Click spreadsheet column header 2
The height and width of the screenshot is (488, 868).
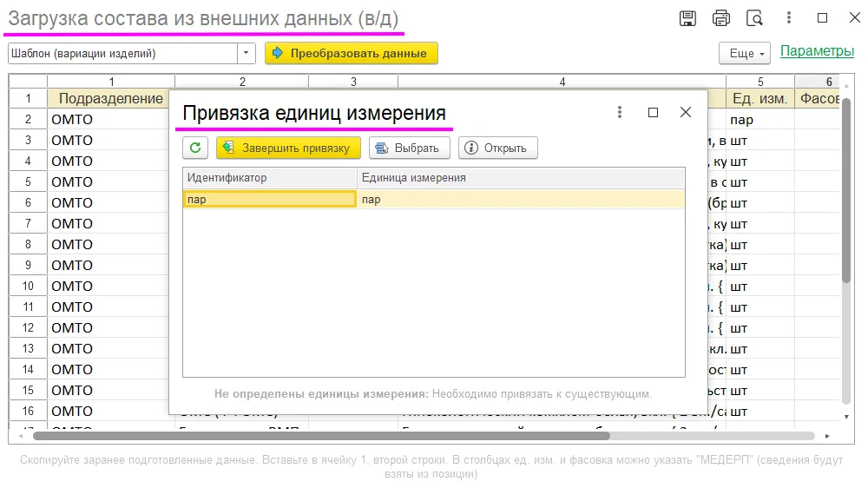coord(242,82)
